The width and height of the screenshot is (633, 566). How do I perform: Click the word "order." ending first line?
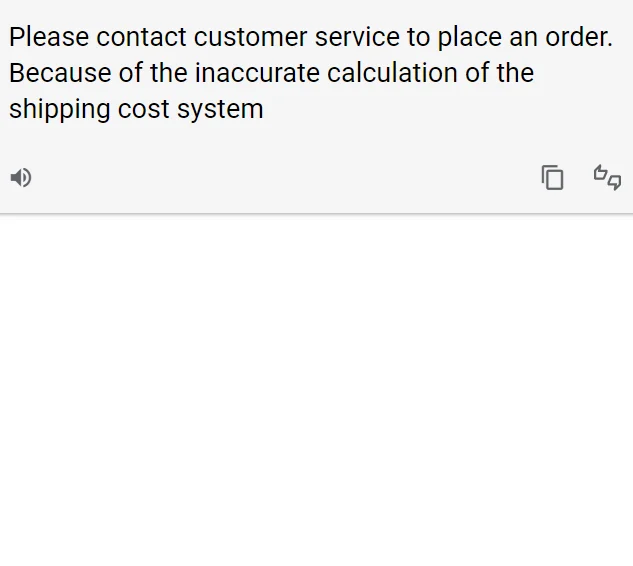[579, 38]
